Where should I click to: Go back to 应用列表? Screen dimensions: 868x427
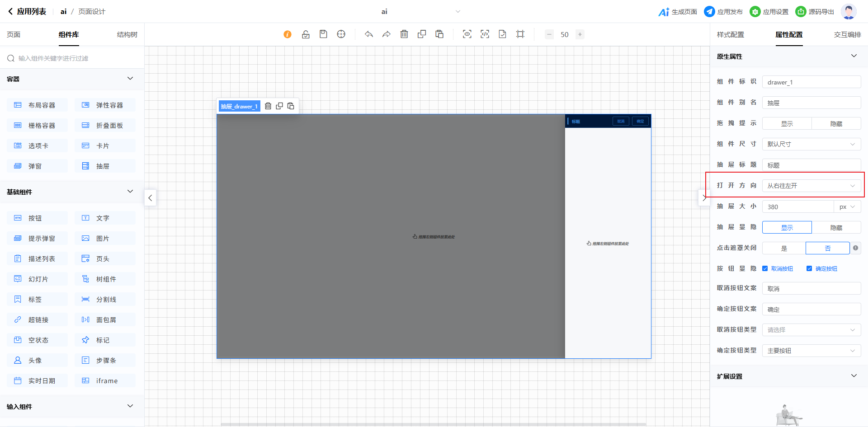click(x=27, y=12)
